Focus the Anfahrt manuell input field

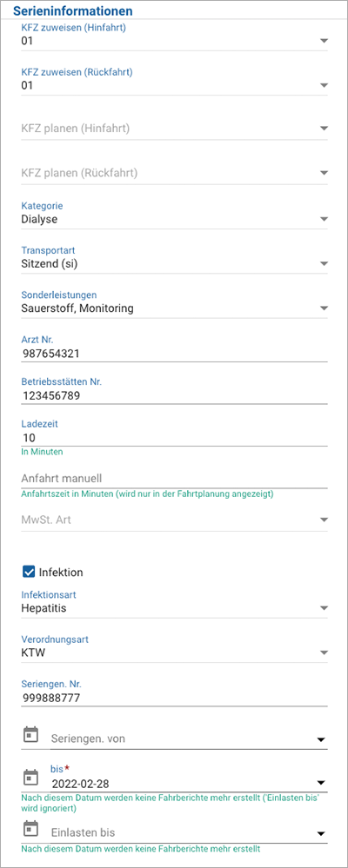(174, 478)
